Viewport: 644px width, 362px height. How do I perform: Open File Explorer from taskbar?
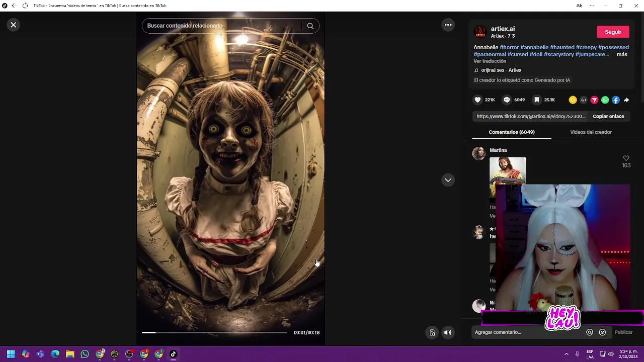tap(70, 354)
